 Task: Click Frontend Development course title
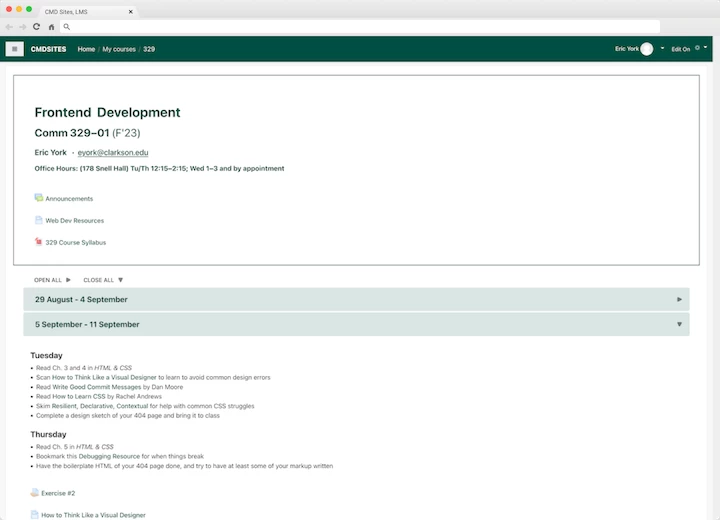(107, 113)
